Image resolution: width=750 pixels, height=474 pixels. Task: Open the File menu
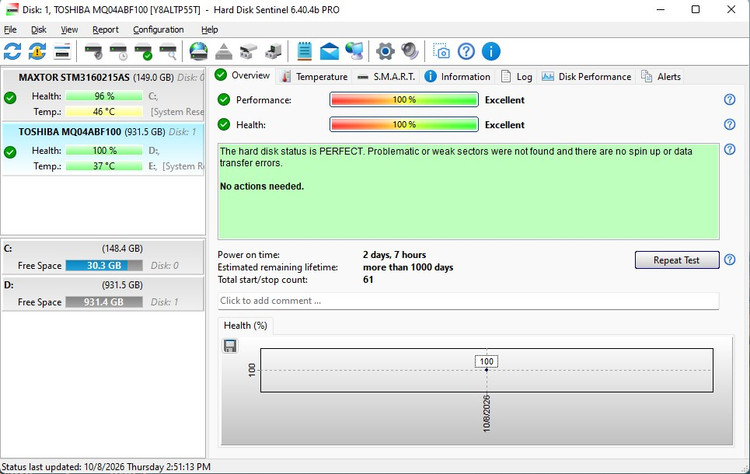(10, 30)
